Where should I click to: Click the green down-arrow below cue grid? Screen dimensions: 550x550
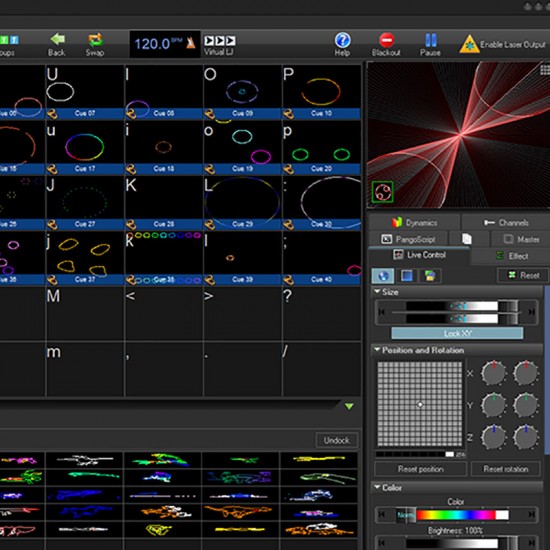[349, 406]
